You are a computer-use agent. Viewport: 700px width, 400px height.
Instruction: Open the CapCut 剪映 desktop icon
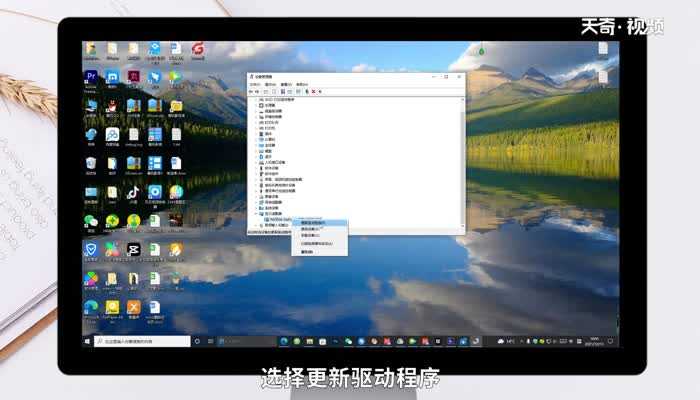[133, 252]
